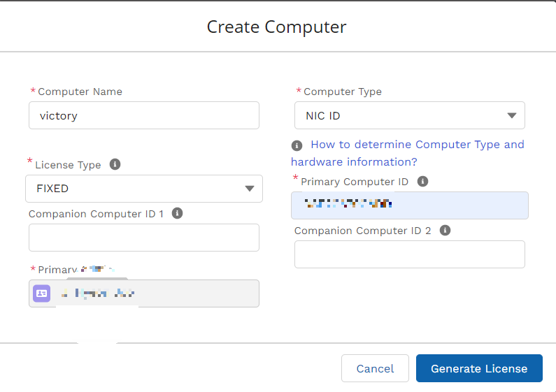Screen dimensions: 556x392
Task: Open the FIXED license type combo box
Action: coord(144,189)
